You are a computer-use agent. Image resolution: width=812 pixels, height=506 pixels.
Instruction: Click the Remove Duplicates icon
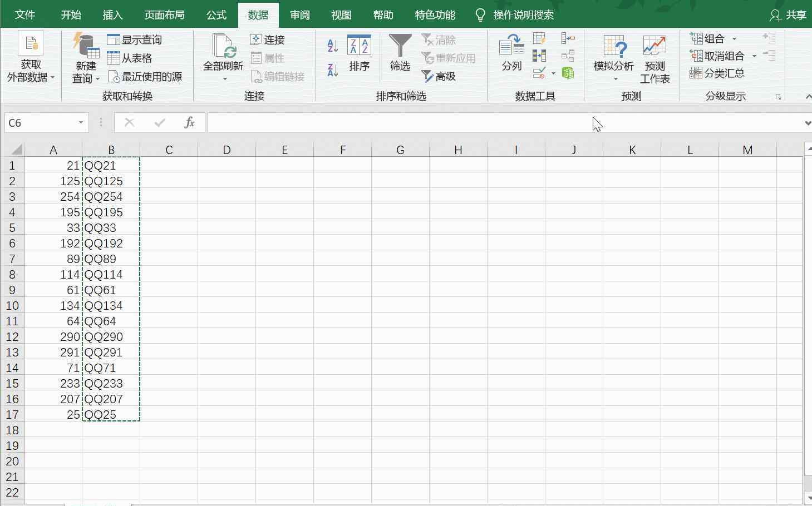coord(539,56)
